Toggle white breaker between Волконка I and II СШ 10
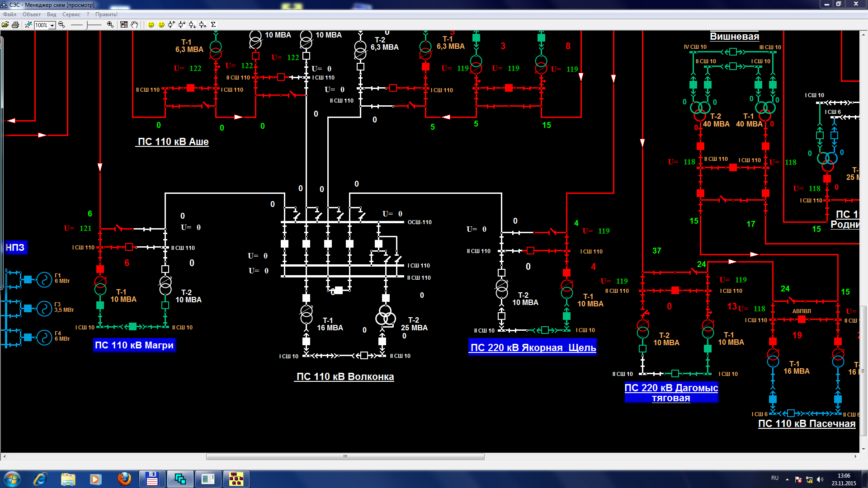This screenshot has height=488, width=868. click(x=364, y=356)
